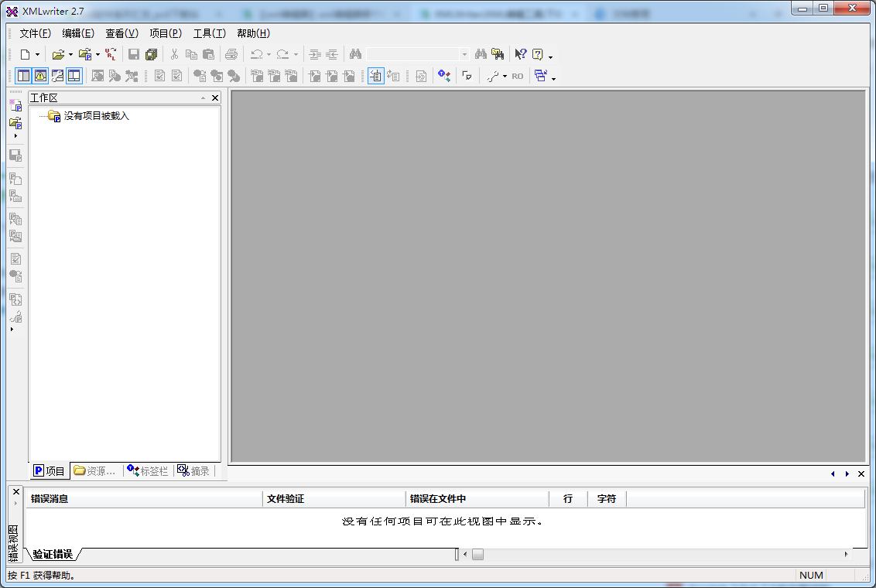876x588 pixels.
Task: Toggle the split window view button
Action: pyautogui.click(x=74, y=75)
